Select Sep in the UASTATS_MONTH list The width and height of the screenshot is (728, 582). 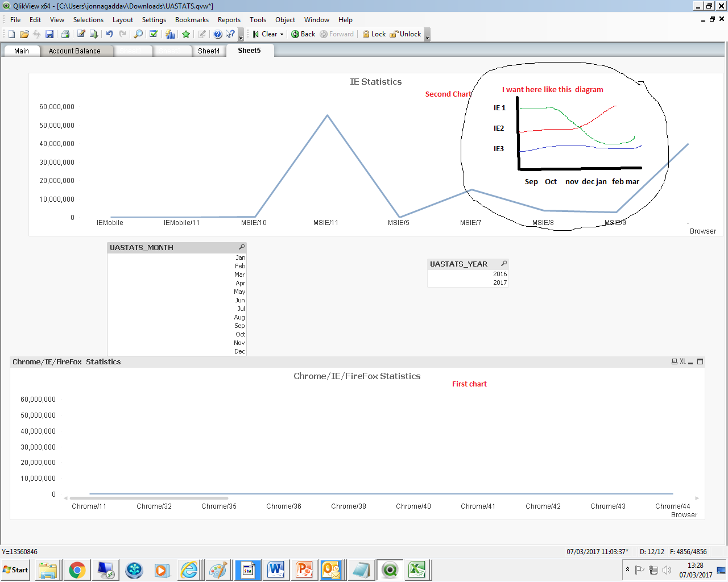176,326
